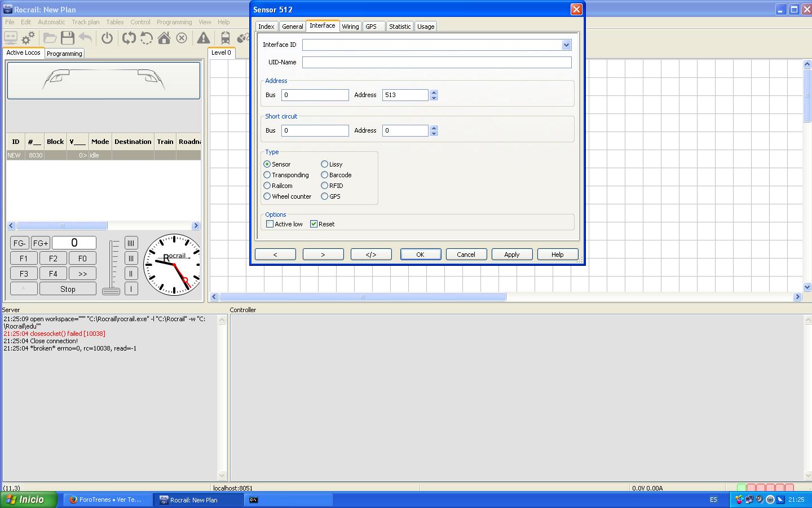This screenshot has width=812, height=508.
Task: Click the locomotive train icon in the toolbar
Action: (226, 38)
